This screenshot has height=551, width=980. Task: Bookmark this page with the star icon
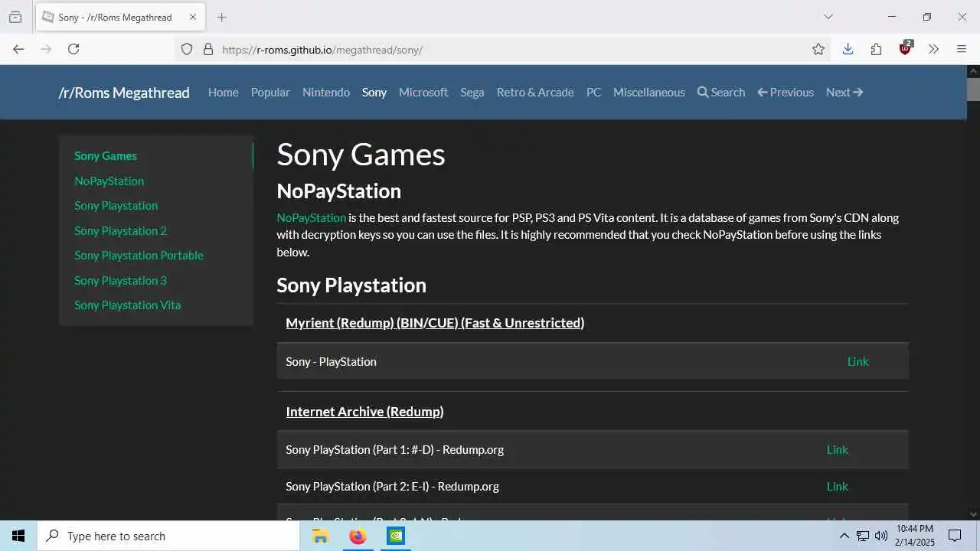pos(818,49)
